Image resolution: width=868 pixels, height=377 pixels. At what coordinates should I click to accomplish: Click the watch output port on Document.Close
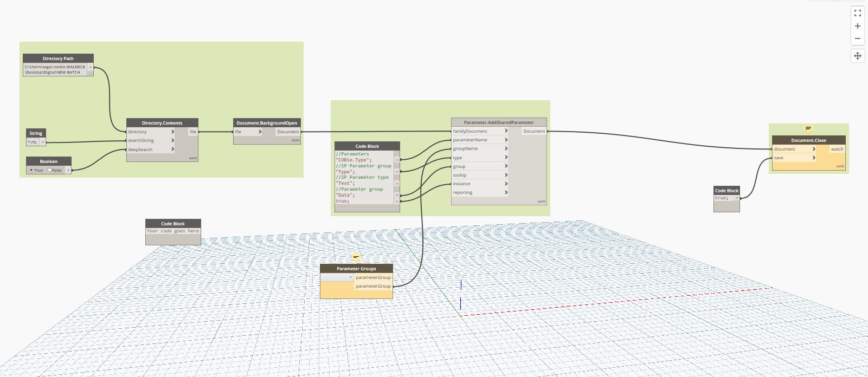[x=837, y=149]
